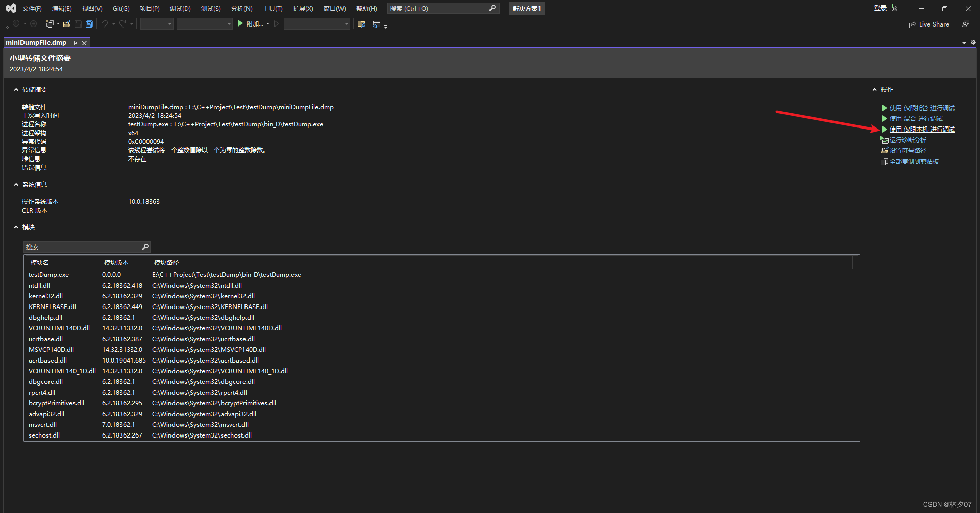Open the document tab list dropdown arrow
The width and height of the screenshot is (980, 513).
click(964, 43)
